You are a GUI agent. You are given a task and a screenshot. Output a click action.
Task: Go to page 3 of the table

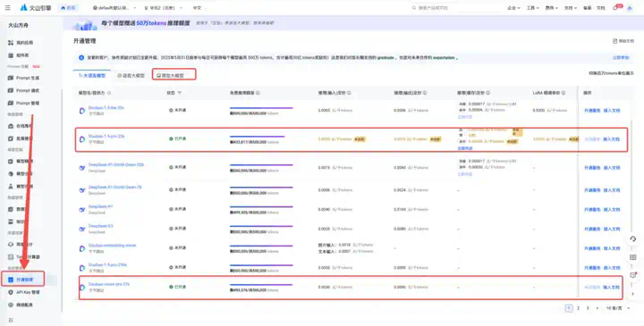tap(588, 308)
